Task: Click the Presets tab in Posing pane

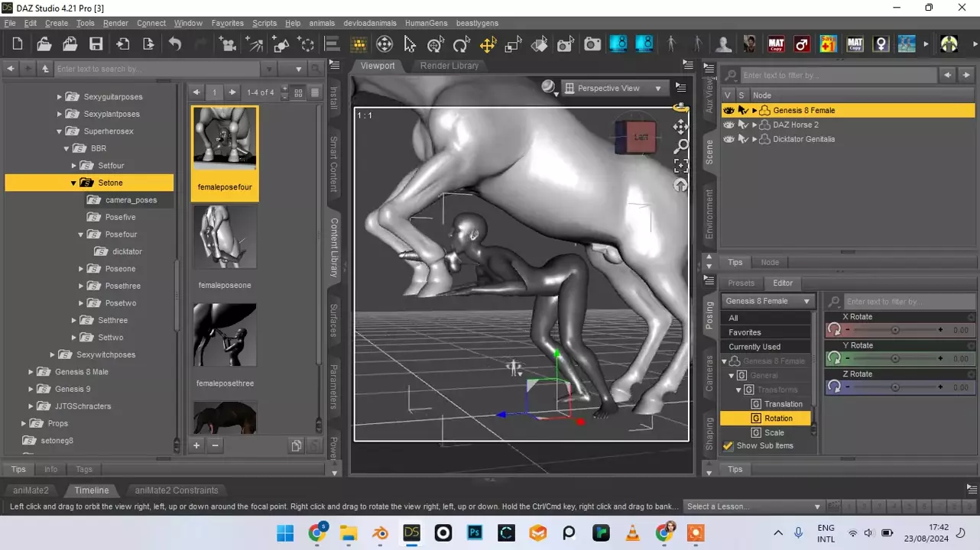Action: point(741,283)
